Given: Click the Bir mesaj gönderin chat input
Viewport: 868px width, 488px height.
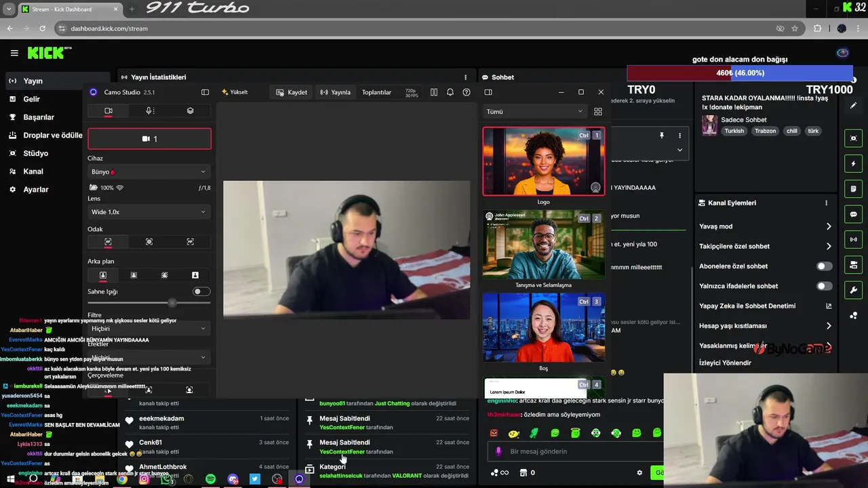Looking at the screenshot, I should 576,451.
